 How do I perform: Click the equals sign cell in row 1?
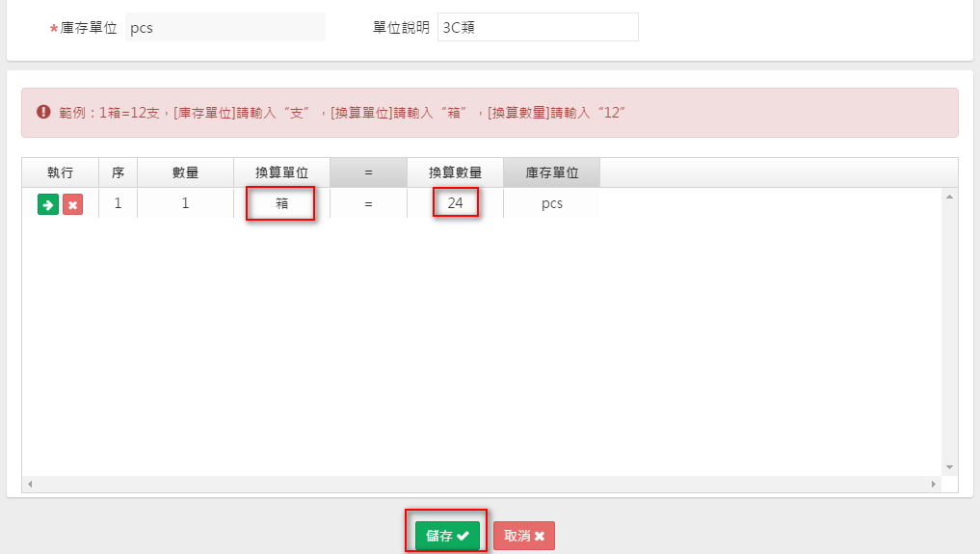(x=368, y=203)
